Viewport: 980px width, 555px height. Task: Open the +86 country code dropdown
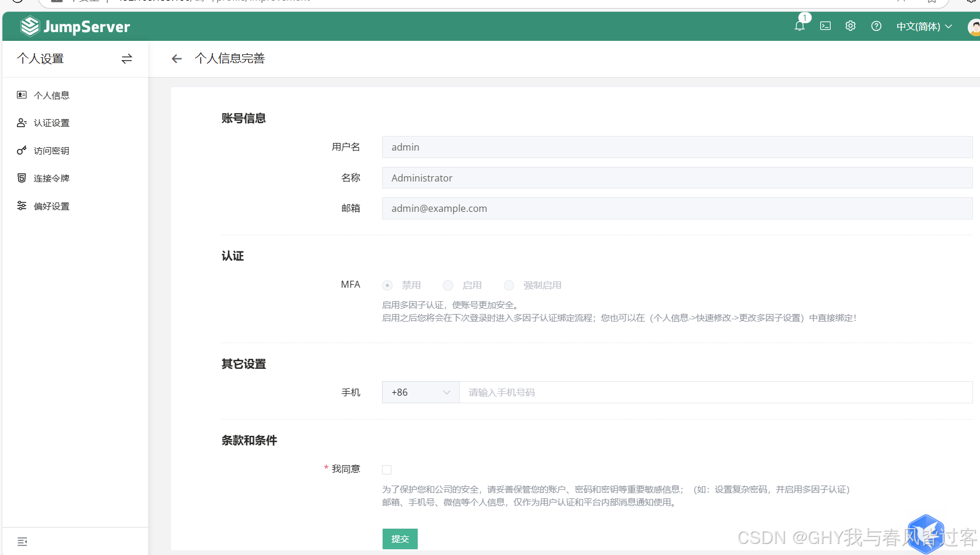click(x=420, y=392)
